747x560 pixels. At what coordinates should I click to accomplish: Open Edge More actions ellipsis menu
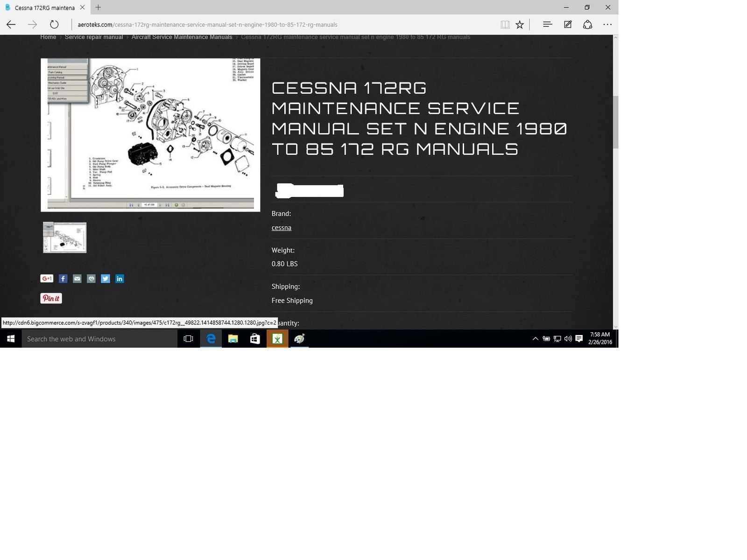click(607, 24)
